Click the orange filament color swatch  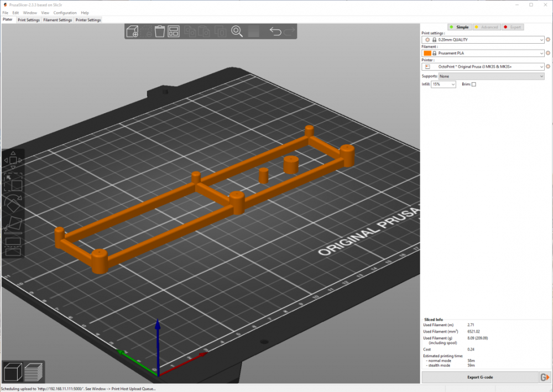[427, 53]
